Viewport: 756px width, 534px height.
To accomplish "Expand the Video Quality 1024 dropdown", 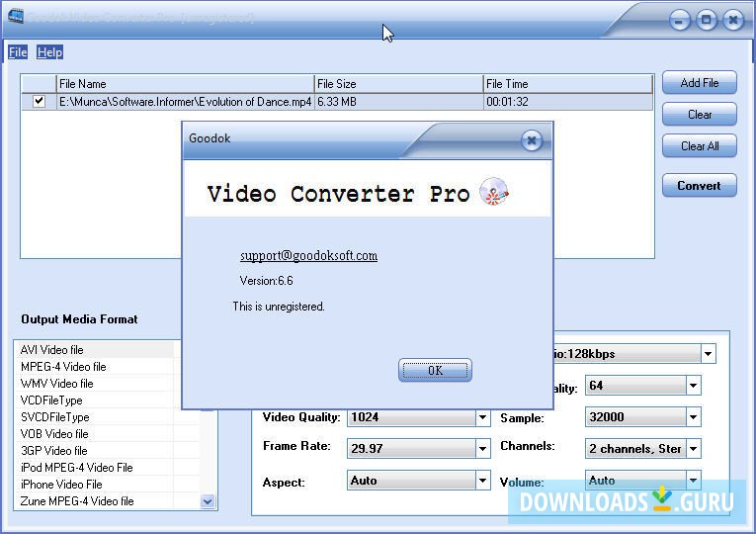I will [482, 417].
